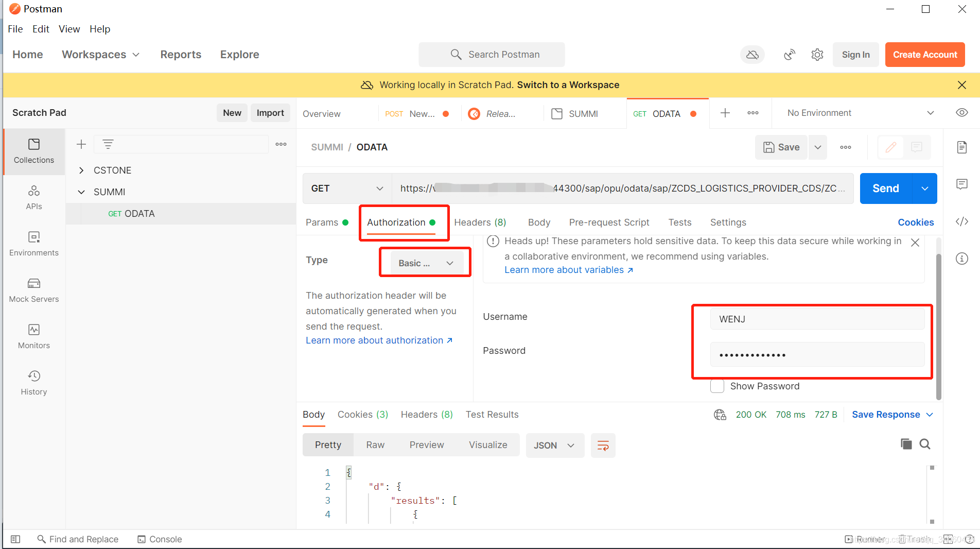
Task: Click the Search Postman box
Action: tap(492, 55)
